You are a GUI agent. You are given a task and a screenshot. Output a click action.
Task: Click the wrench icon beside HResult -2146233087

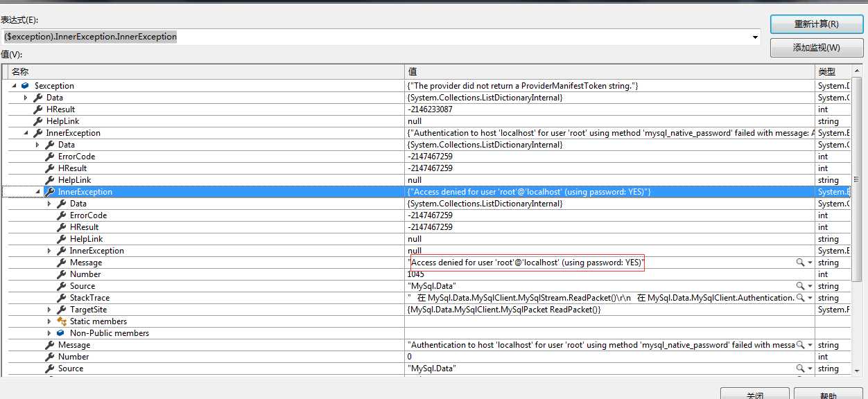coord(38,109)
